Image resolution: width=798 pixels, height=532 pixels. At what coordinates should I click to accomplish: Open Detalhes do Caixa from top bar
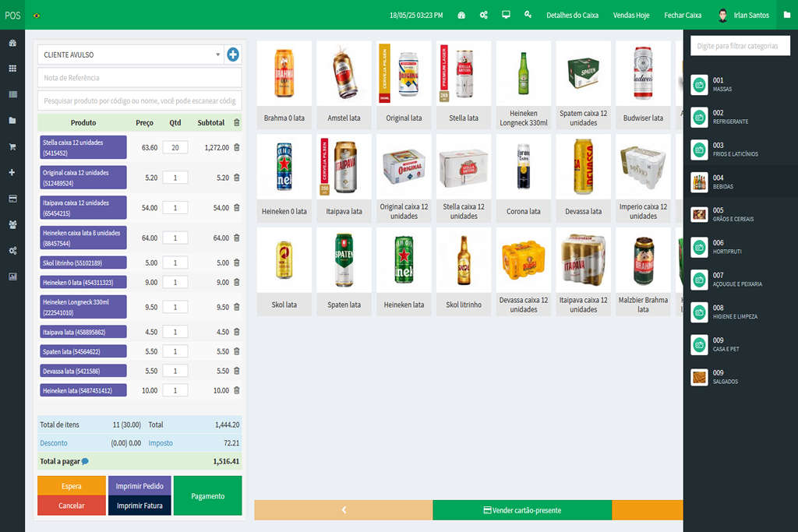point(572,15)
